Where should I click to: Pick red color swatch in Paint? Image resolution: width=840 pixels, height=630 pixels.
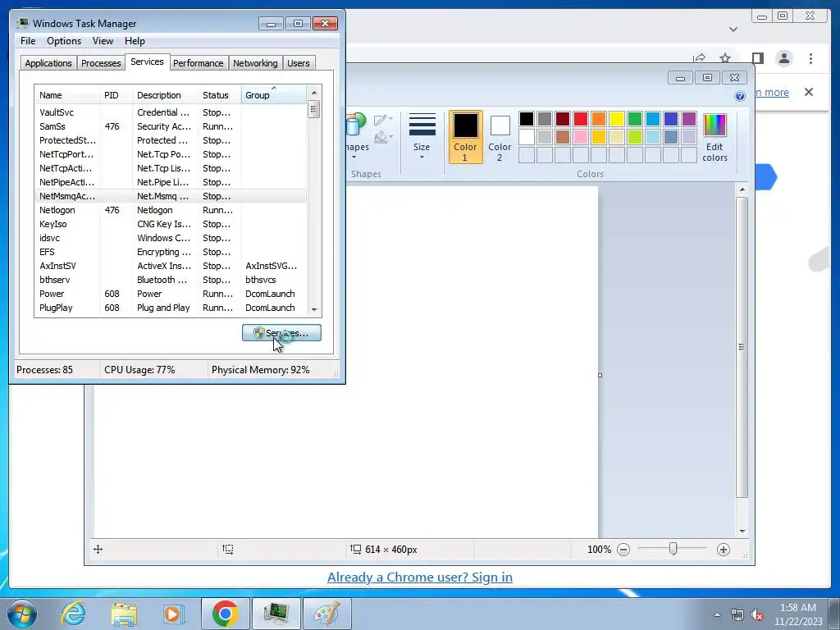(x=581, y=119)
